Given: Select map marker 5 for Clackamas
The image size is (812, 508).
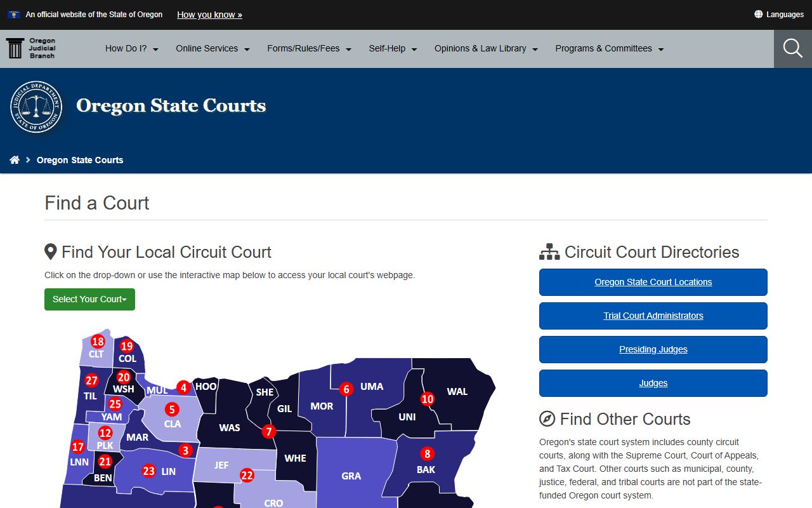Looking at the screenshot, I should coord(172,410).
